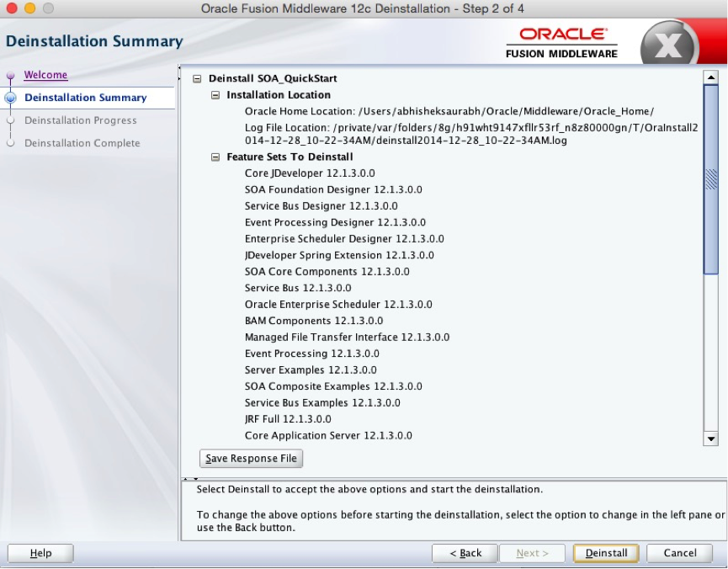Click the scrollbar up arrow

(x=711, y=77)
